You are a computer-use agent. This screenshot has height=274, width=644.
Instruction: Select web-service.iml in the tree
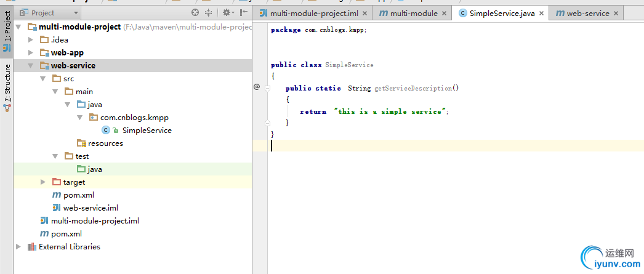(x=91, y=208)
